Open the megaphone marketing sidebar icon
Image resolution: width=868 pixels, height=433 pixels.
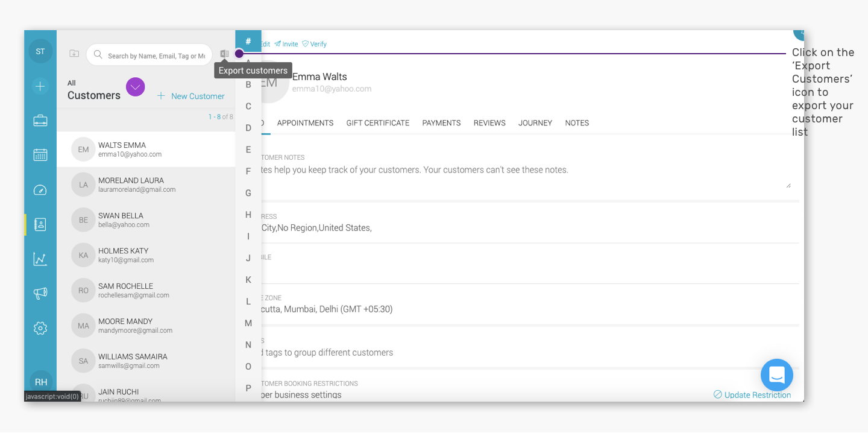click(40, 294)
